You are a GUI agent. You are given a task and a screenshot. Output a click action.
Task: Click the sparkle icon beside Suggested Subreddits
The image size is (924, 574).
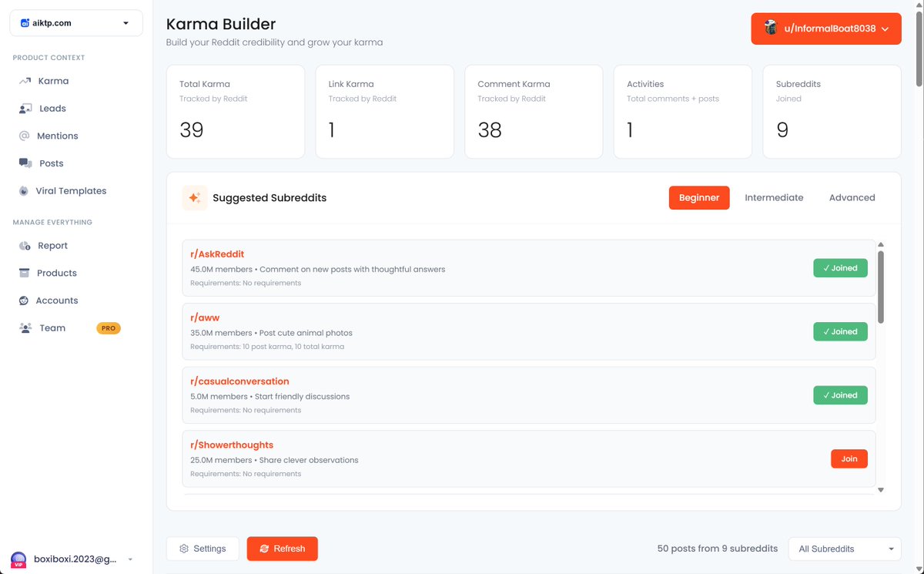click(195, 198)
